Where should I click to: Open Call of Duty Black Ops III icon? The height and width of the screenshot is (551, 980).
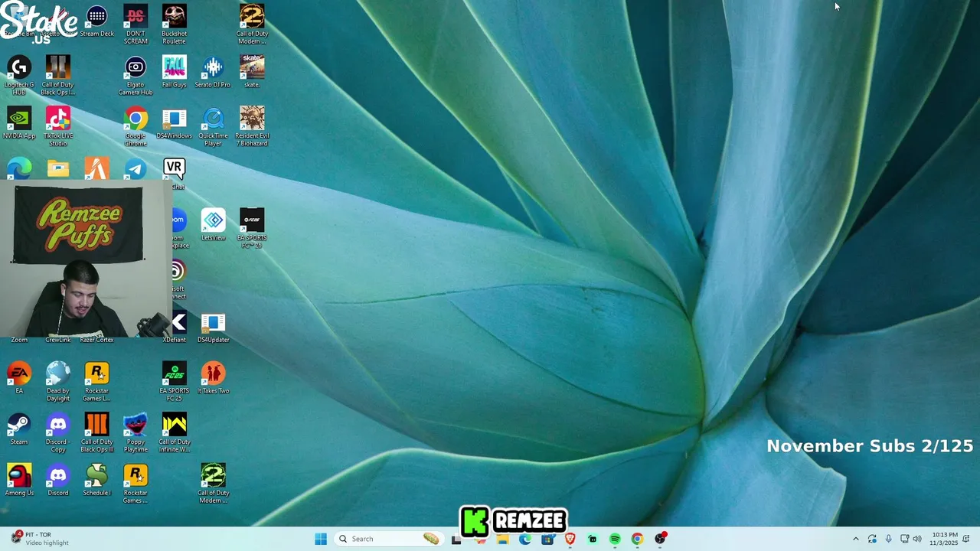pyautogui.click(x=96, y=433)
